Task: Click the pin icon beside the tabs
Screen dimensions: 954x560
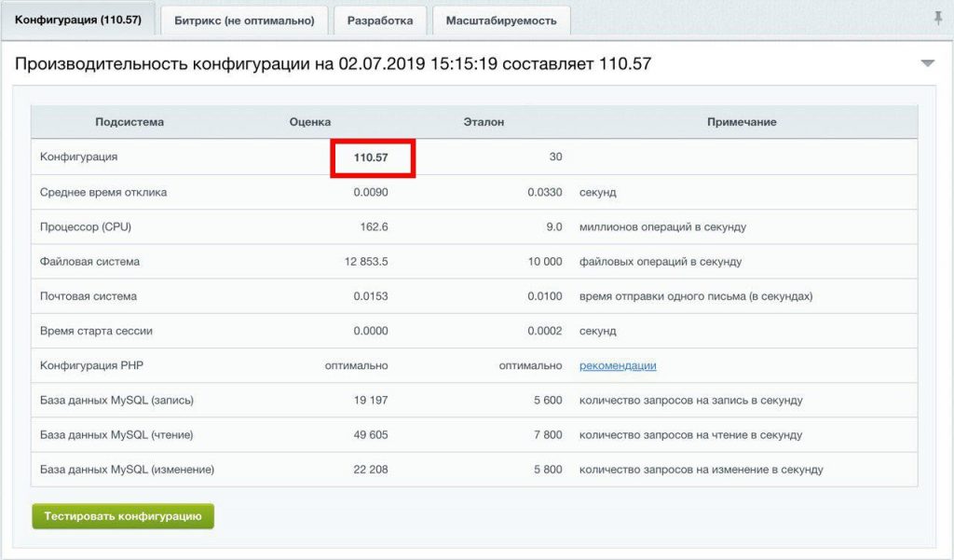Action: pos(937,19)
